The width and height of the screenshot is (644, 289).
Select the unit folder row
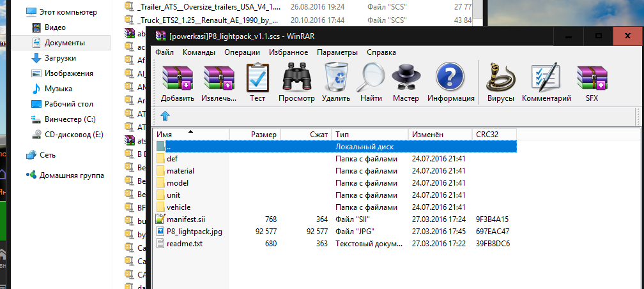(x=335, y=195)
